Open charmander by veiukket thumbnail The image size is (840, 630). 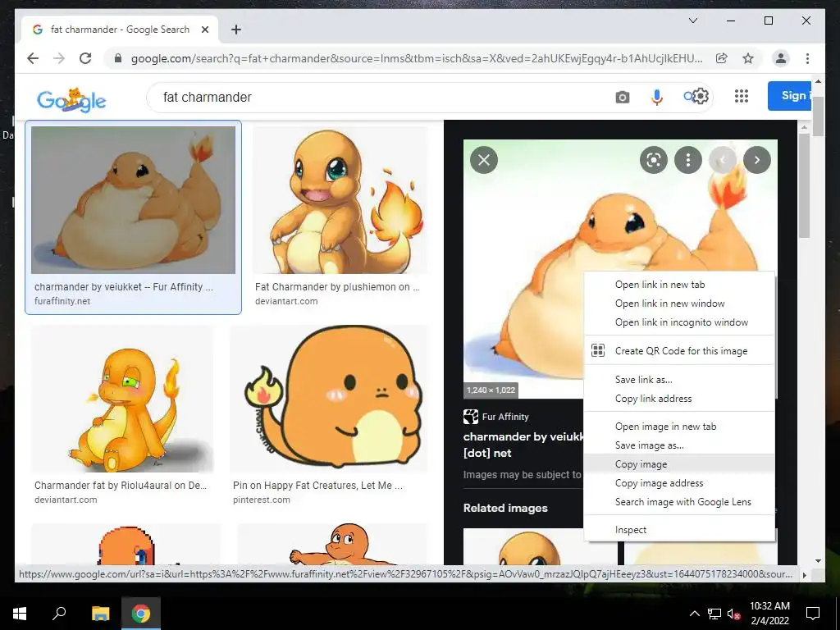click(134, 200)
